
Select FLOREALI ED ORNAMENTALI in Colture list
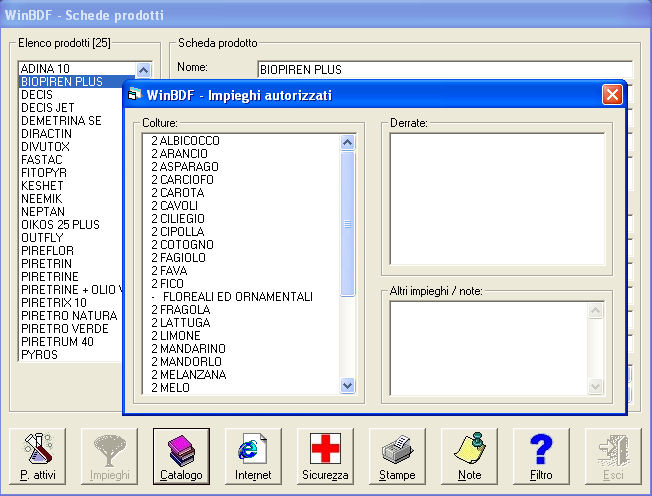pyautogui.click(x=242, y=296)
